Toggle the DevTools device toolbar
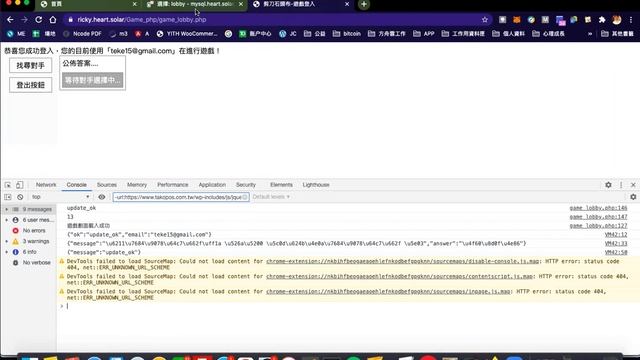This screenshot has height=360, width=640. tap(19, 185)
